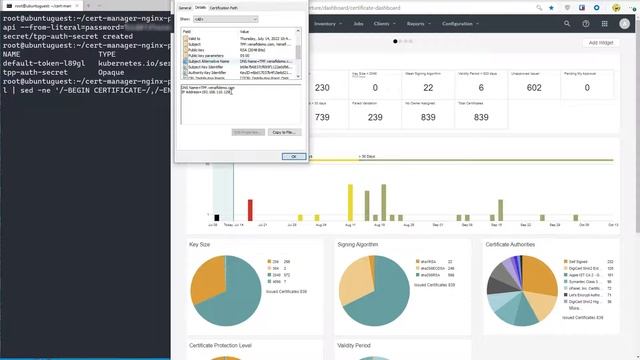Select the Subject field row
640x360 pixels.
coord(239,44)
